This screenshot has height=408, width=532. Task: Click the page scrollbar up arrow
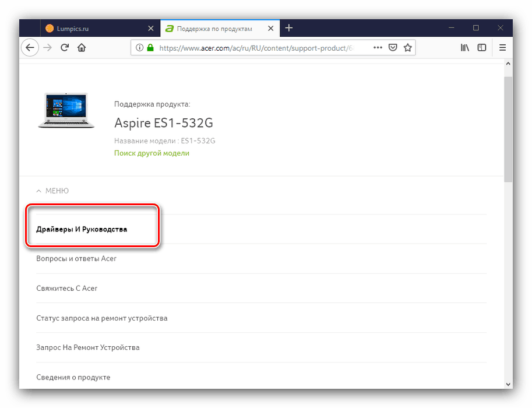pos(508,64)
